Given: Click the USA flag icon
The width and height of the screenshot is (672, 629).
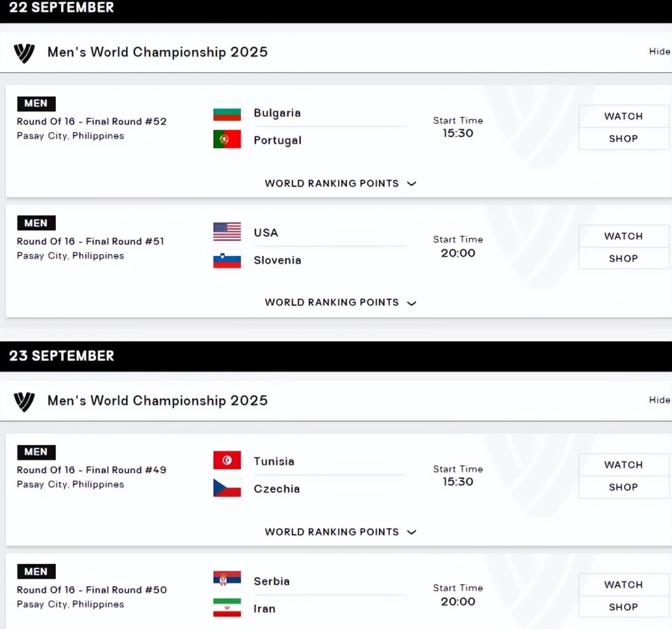Looking at the screenshot, I should click(x=227, y=232).
